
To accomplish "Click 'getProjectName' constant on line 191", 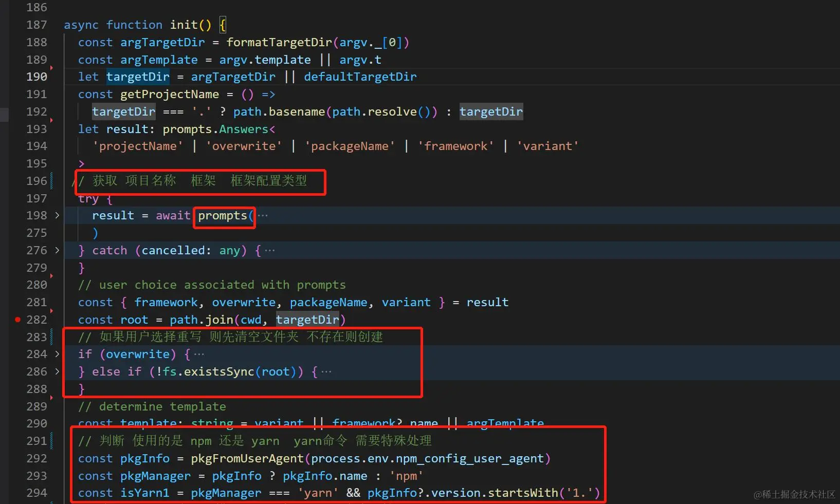I will [170, 94].
